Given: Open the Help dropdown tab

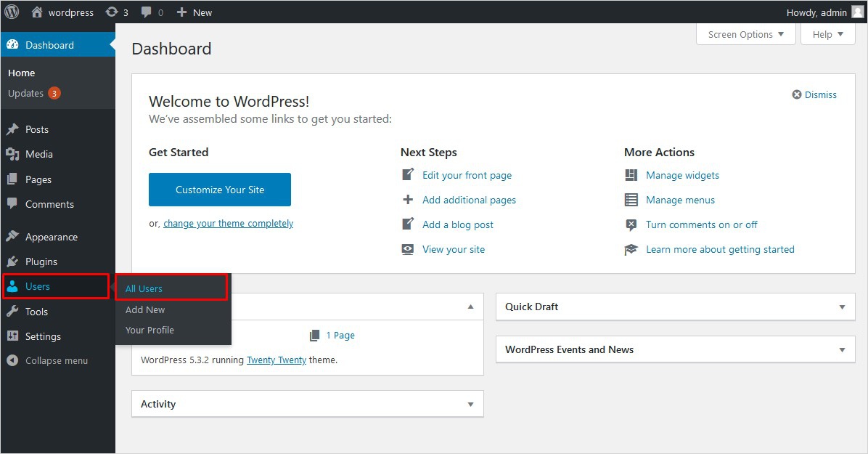Looking at the screenshot, I should tap(827, 34).
